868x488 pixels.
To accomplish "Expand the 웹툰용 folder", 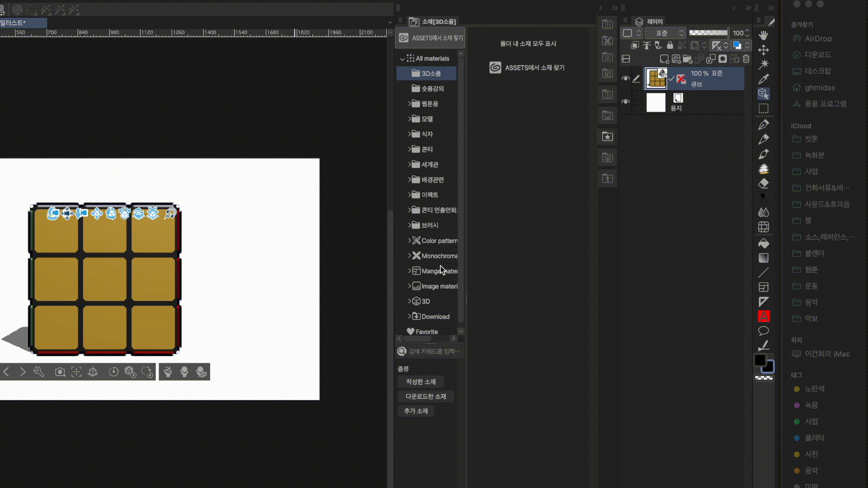I will click(x=410, y=104).
